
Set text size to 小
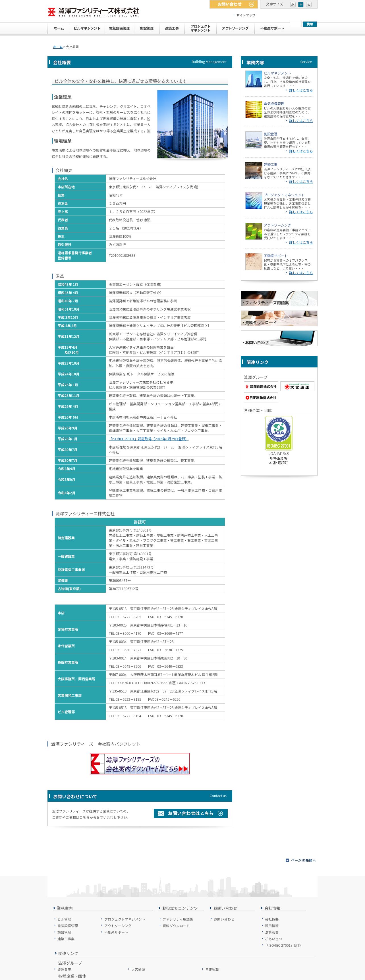pyautogui.click(x=293, y=5)
